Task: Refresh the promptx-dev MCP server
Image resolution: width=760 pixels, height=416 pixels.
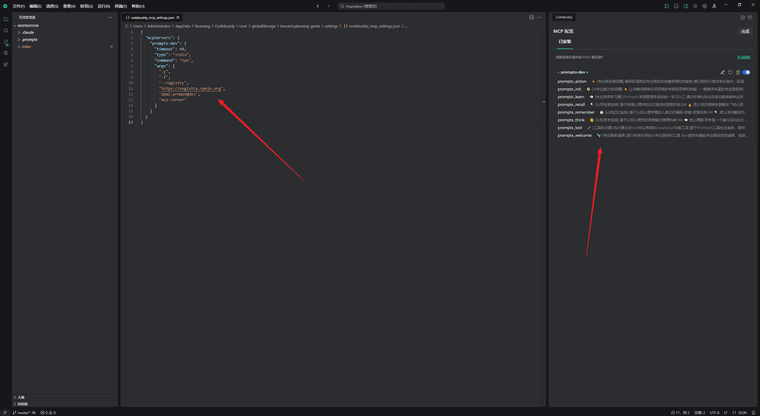Action: coord(730,72)
